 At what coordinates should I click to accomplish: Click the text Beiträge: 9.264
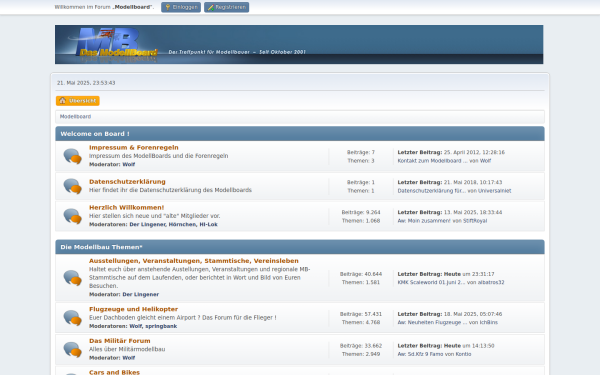[x=361, y=212]
